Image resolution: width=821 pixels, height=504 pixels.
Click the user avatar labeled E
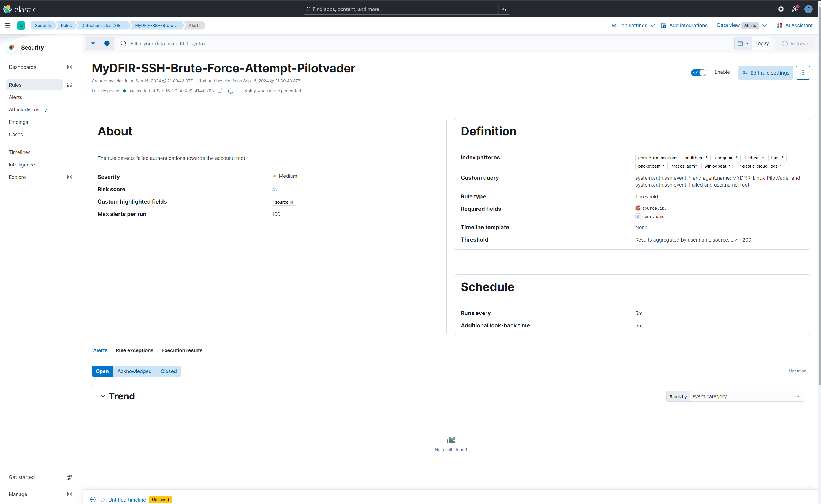pos(808,9)
